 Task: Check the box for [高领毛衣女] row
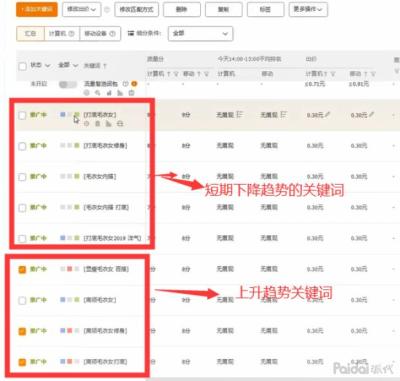point(22,300)
